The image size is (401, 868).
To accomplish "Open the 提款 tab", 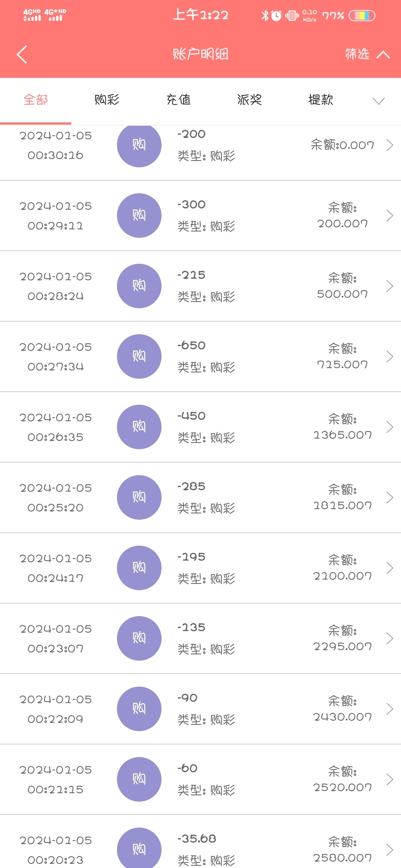I will pyautogui.click(x=320, y=100).
